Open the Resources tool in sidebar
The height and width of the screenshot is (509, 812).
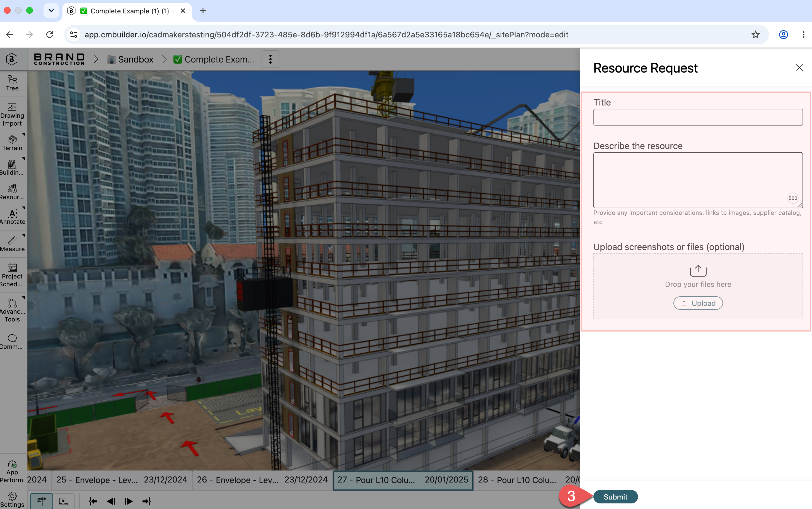point(12,192)
